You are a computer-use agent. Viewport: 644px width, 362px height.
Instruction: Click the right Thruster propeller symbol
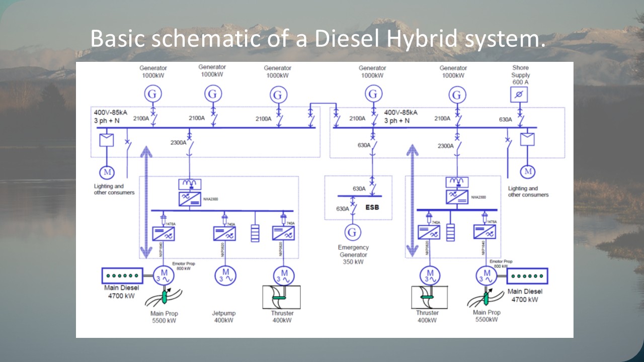tap(430, 297)
